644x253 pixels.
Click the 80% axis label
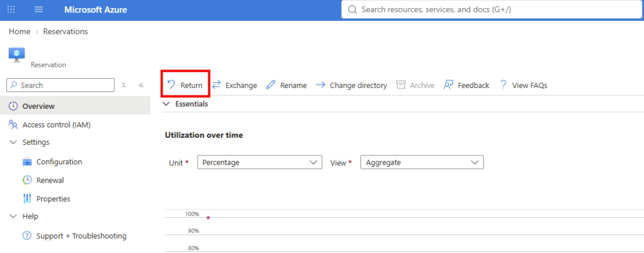tap(194, 248)
